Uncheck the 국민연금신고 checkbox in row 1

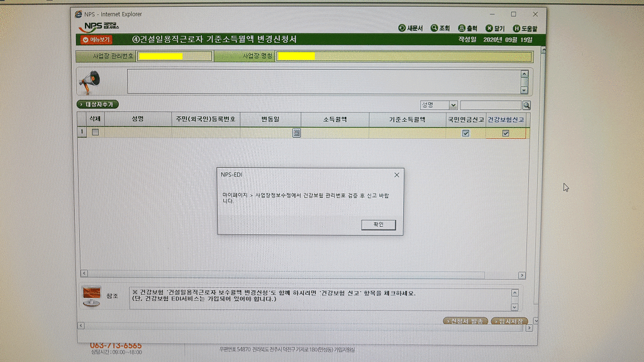point(466,133)
